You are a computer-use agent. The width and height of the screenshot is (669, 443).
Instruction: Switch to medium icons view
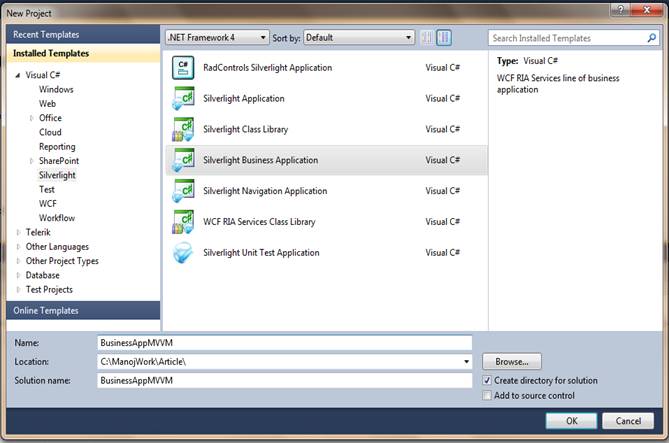tap(444, 38)
